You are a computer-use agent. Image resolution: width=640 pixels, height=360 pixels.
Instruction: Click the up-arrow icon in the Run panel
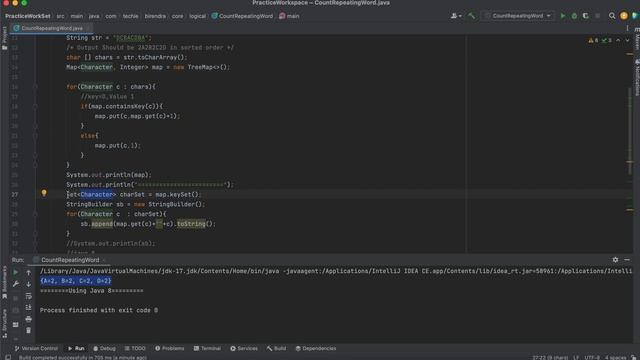point(29,272)
